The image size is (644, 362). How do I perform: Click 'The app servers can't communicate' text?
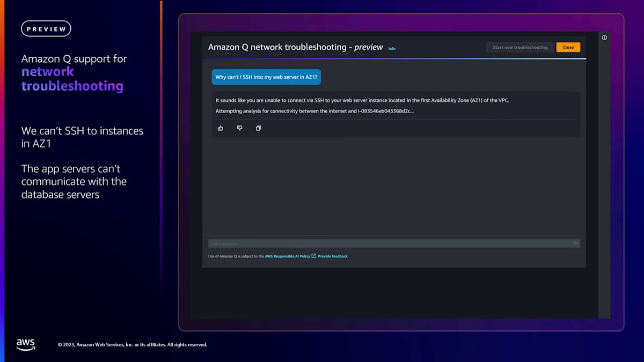point(74,181)
